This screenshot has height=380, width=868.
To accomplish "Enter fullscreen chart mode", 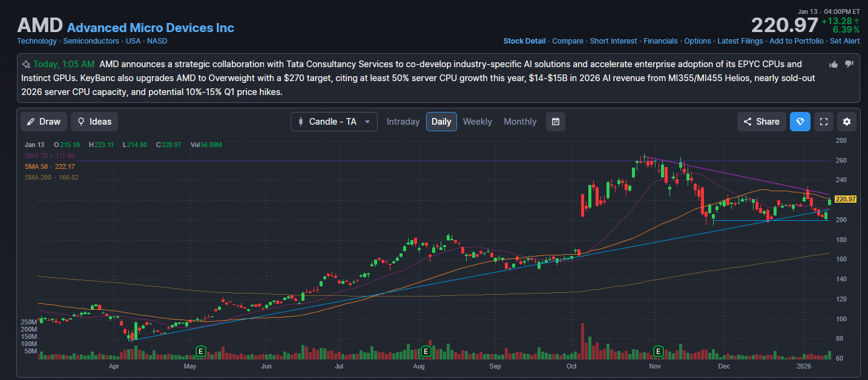I will click(x=823, y=122).
